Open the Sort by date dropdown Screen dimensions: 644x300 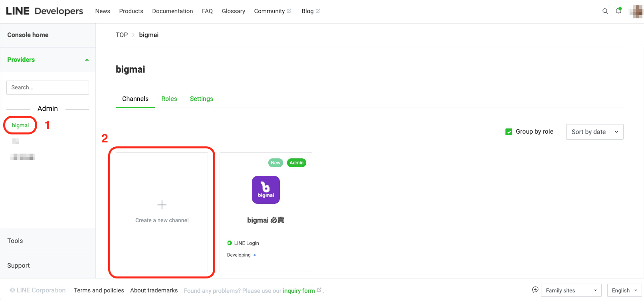[x=594, y=132]
